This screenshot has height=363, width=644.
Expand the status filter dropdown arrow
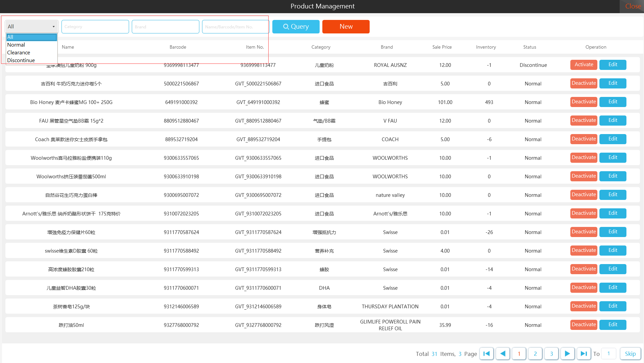pos(53,27)
